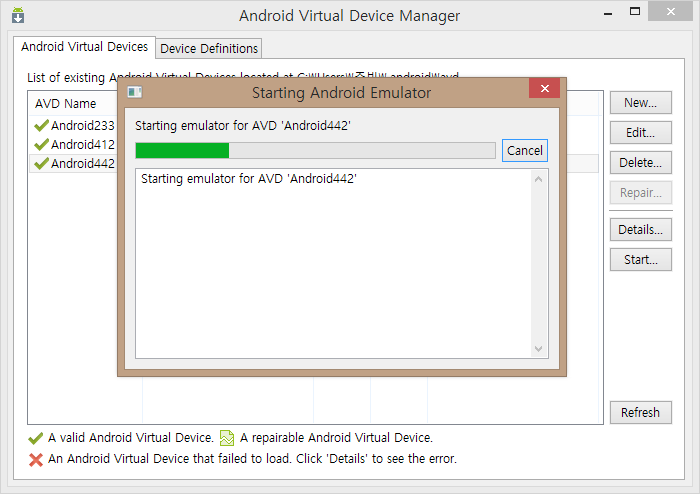Select the Android442 row
Image resolution: width=700 pixels, height=494 pixels.
pos(74,163)
